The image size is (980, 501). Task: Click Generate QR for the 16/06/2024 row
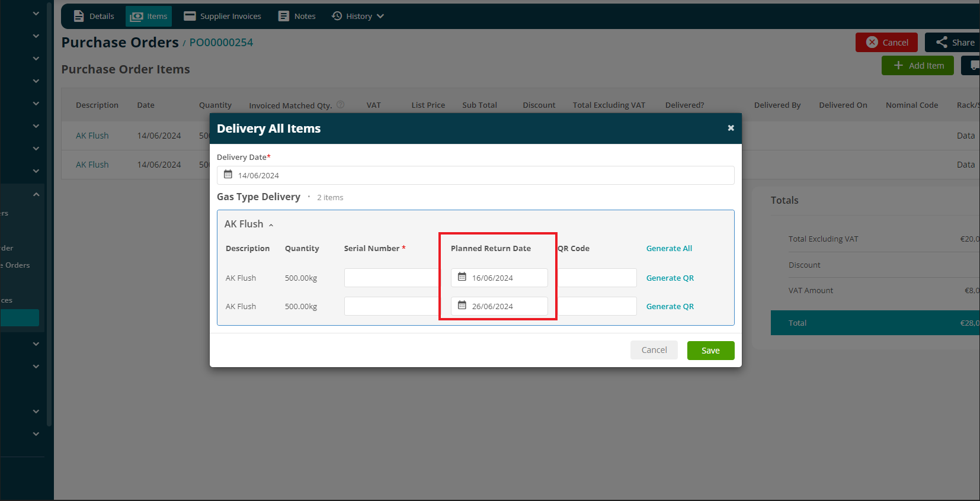coord(670,278)
